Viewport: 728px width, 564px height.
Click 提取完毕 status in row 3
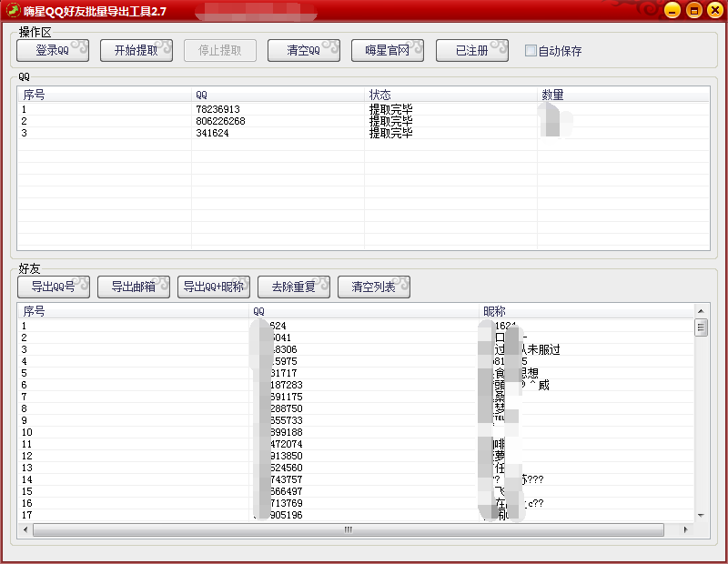pyautogui.click(x=390, y=133)
